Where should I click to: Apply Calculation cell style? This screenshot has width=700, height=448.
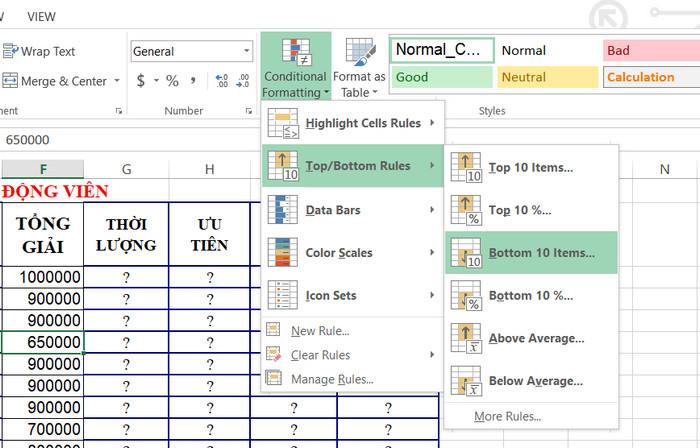click(651, 77)
